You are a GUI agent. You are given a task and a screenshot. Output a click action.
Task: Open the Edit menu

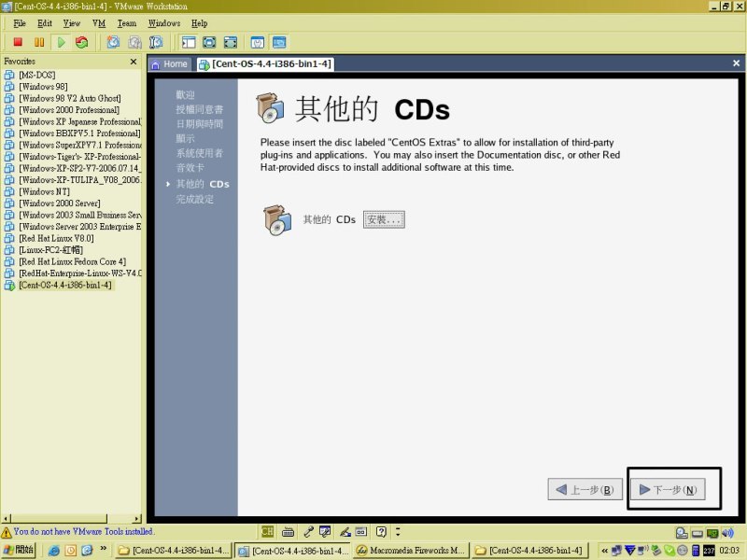coord(45,23)
